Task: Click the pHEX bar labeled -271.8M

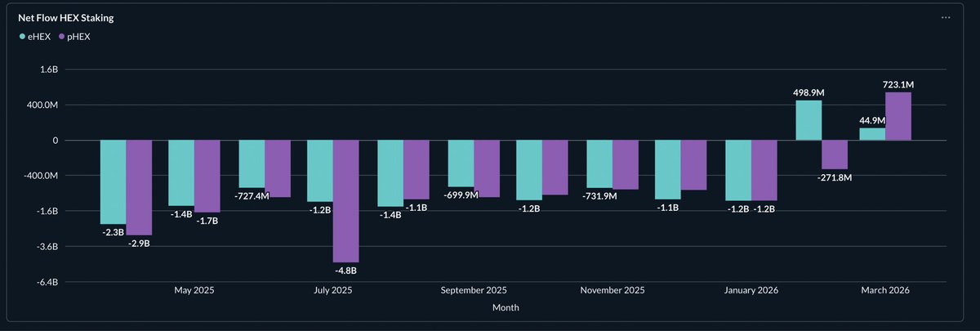Action: click(835, 154)
